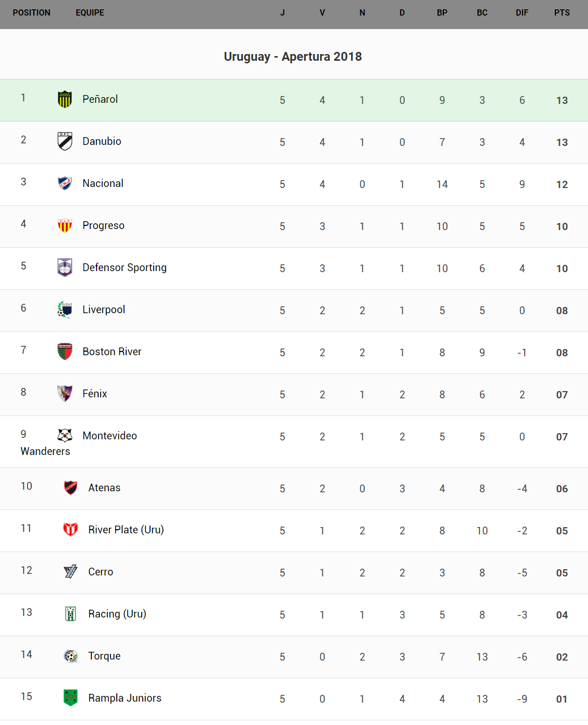Click the Nacional club crest
The image size is (588, 725).
pyautogui.click(x=65, y=183)
